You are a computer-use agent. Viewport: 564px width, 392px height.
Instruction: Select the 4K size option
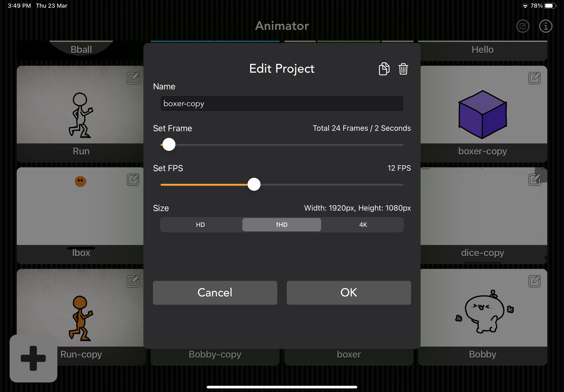coord(363,225)
